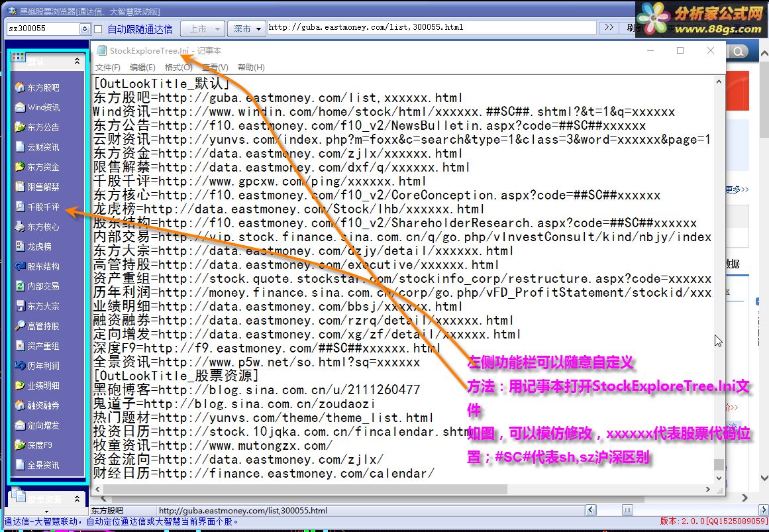Open the 资产重组 sidebar shortcut
Image resolution: width=769 pixels, height=532 pixels.
tap(37, 346)
